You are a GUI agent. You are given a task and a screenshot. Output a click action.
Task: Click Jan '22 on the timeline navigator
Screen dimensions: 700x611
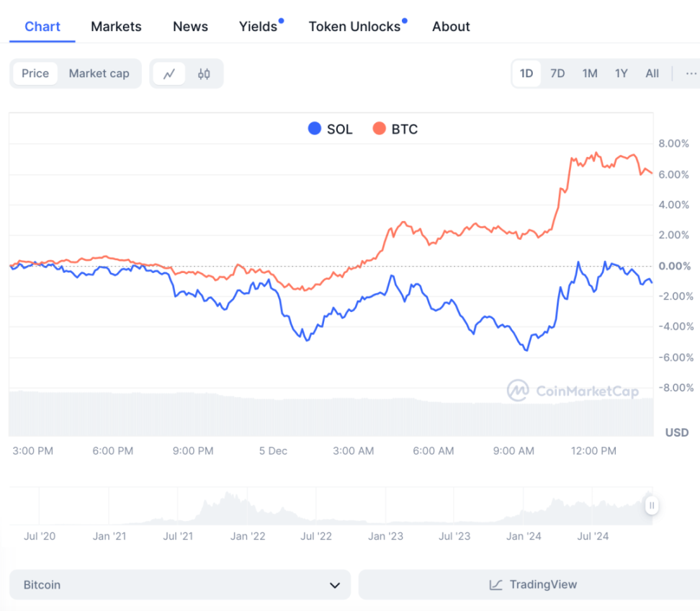pyautogui.click(x=248, y=536)
